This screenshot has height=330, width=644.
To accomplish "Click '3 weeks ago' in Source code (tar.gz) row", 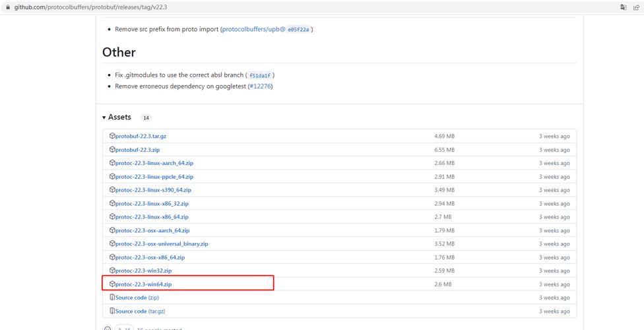I will point(554,312).
